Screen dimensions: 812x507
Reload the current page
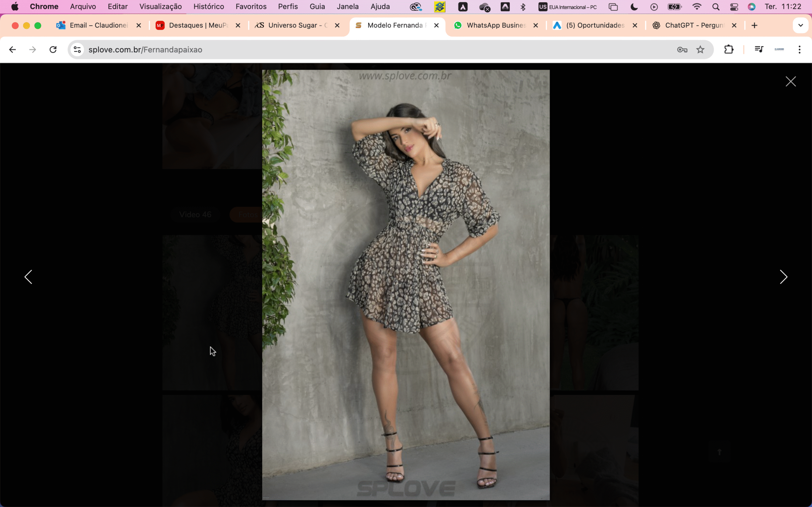(x=53, y=50)
